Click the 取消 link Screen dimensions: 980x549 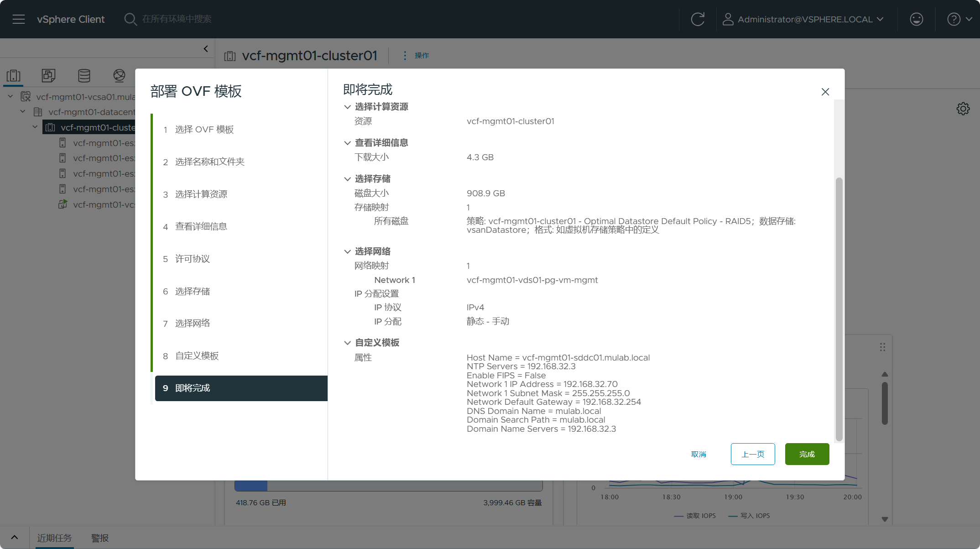(x=699, y=454)
